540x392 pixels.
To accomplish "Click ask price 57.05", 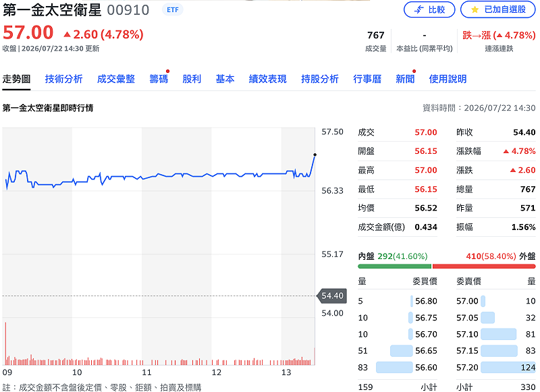I will click(467, 318).
